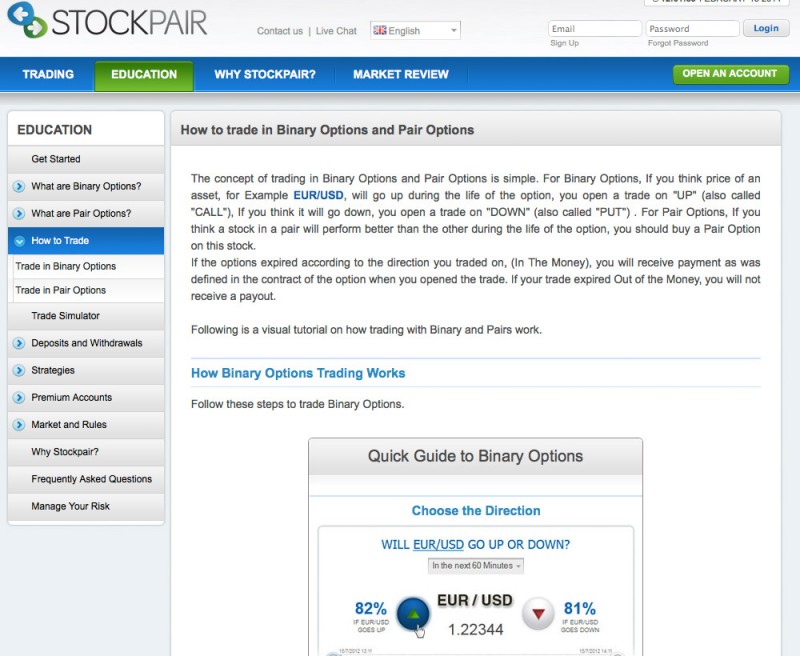Select Market and Rules in the sidebar
Screen dimensions: 800x656
pyautogui.click(x=86, y=425)
